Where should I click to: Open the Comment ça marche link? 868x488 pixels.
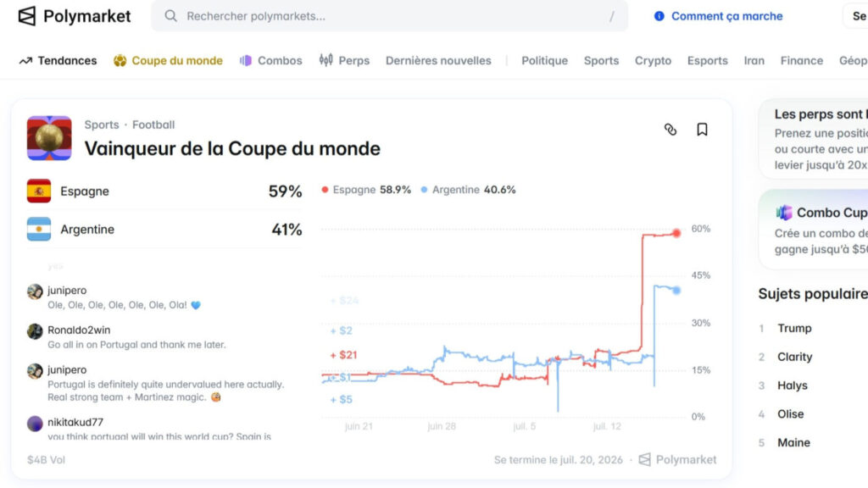tap(726, 16)
